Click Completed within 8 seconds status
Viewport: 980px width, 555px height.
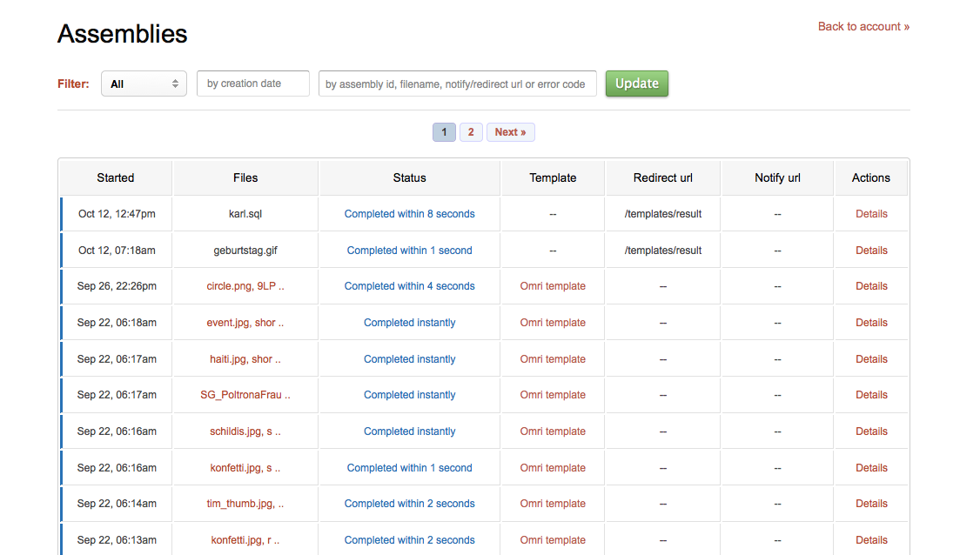click(x=409, y=214)
